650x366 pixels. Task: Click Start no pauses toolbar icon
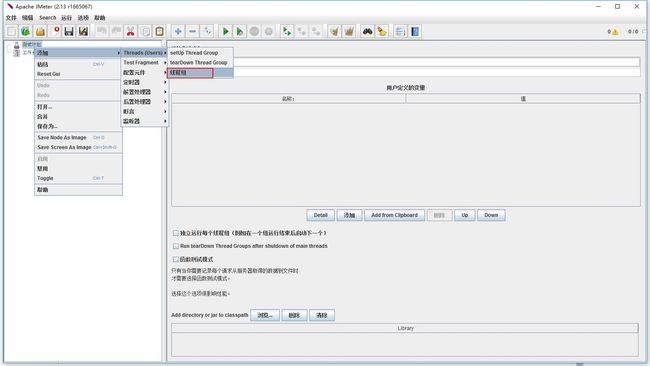[240, 32]
